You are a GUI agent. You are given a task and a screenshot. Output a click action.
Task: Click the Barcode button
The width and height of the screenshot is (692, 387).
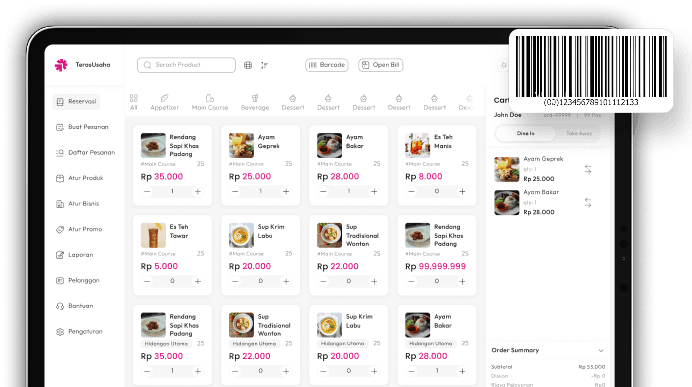click(327, 65)
